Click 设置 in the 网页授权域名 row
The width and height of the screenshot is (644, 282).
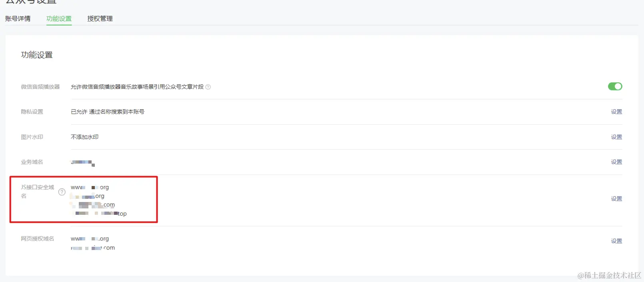tap(616, 241)
